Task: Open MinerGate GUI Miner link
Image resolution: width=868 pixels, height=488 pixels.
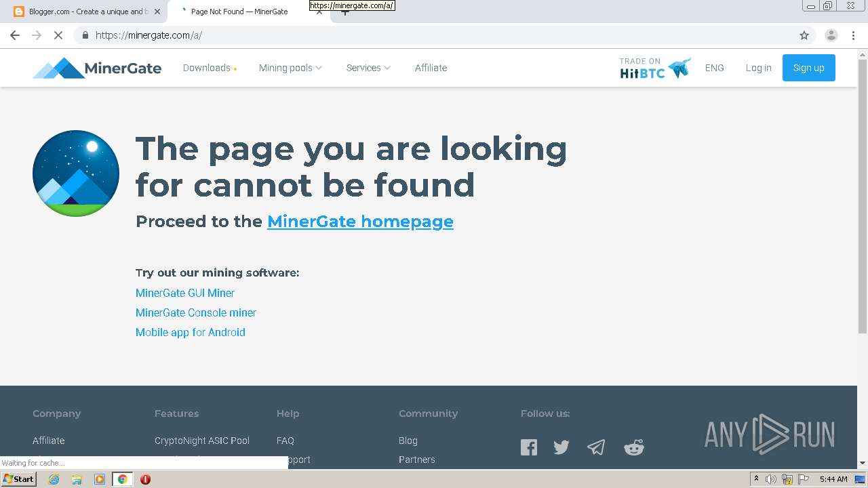Action: tap(185, 293)
